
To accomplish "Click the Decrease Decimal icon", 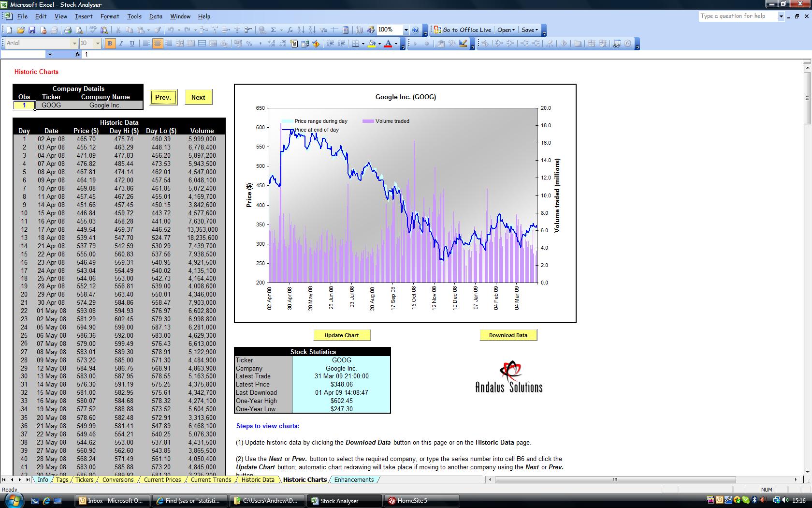I will (x=282, y=44).
